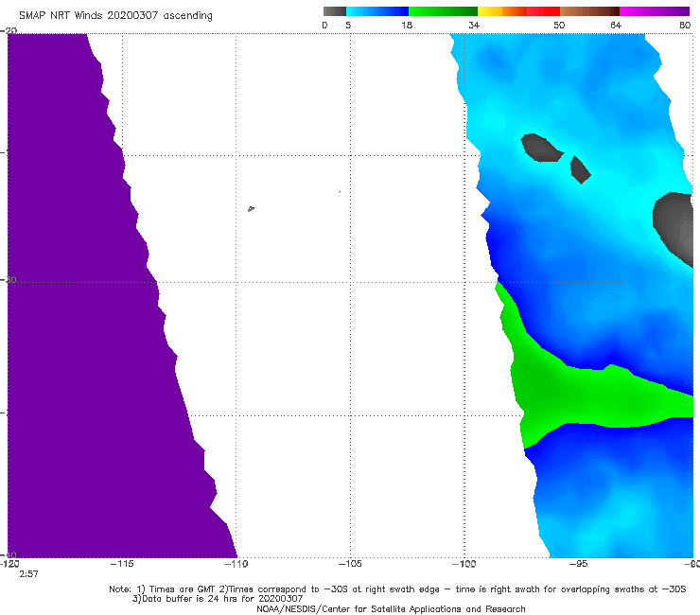
Task: Click the color bar label '18'
Action: pyautogui.click(x=407, y=25)
